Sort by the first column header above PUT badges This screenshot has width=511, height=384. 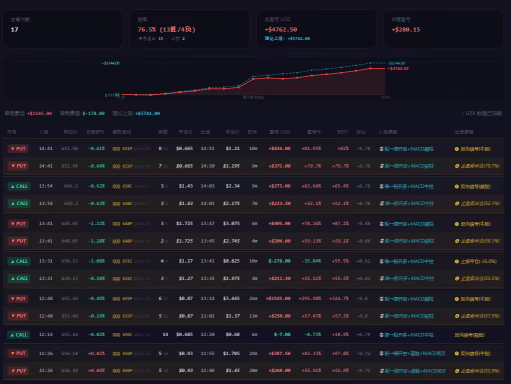11,132
